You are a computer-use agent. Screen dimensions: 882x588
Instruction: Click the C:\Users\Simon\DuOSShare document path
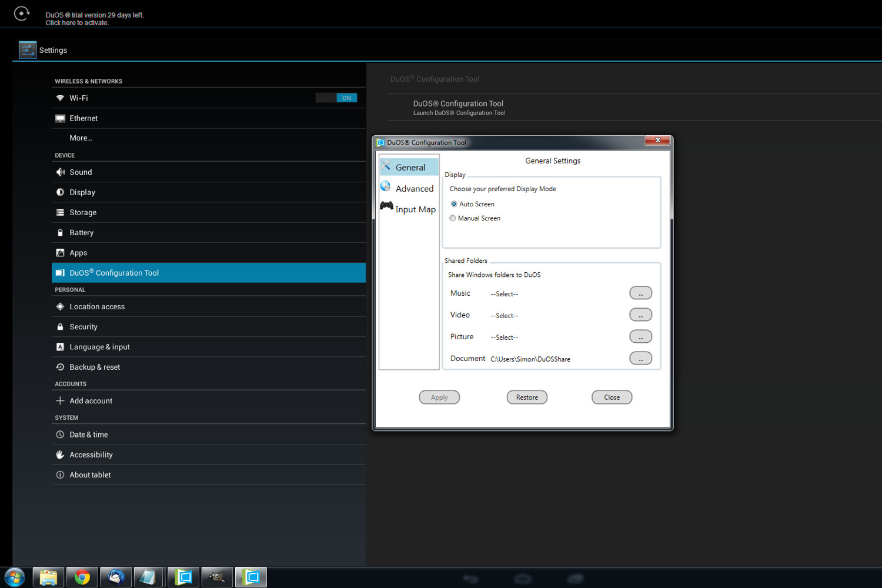(530, 359)
